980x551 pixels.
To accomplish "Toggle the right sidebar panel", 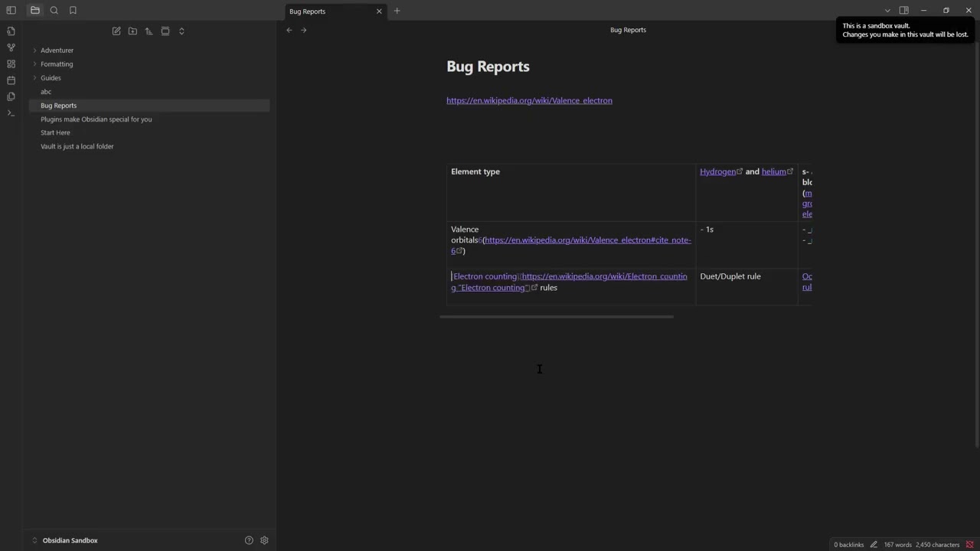I will [x=903, y=11].
